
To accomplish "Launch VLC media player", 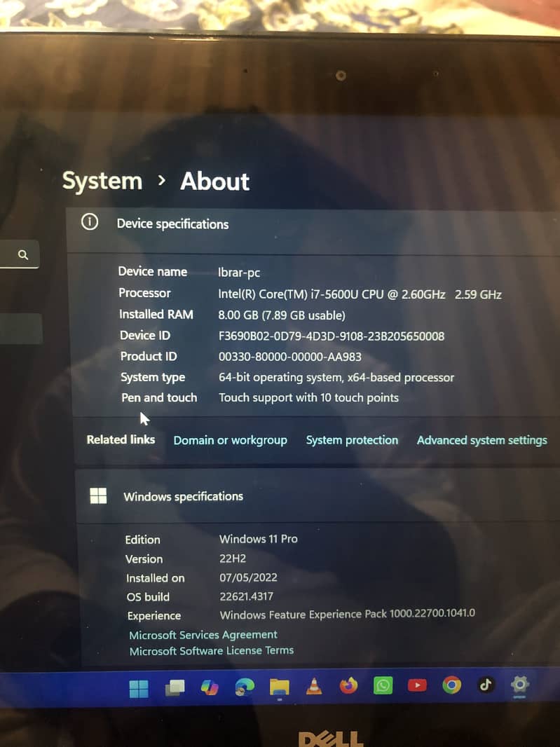I will [x=313, y=687].
